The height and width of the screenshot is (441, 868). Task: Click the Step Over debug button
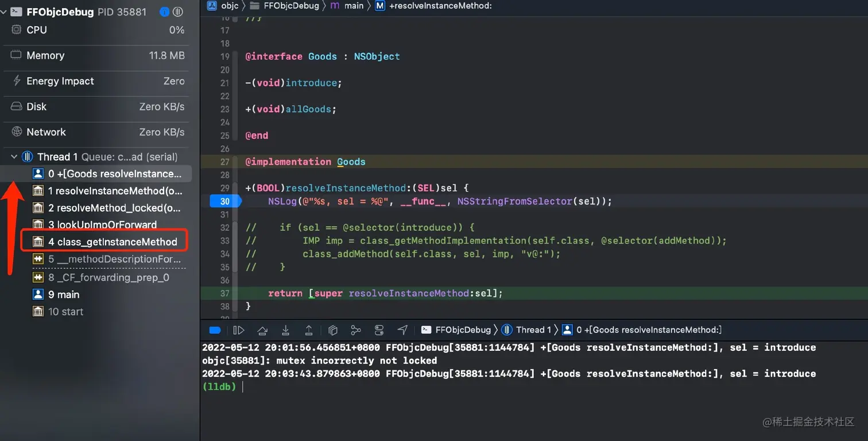(262, 330)
